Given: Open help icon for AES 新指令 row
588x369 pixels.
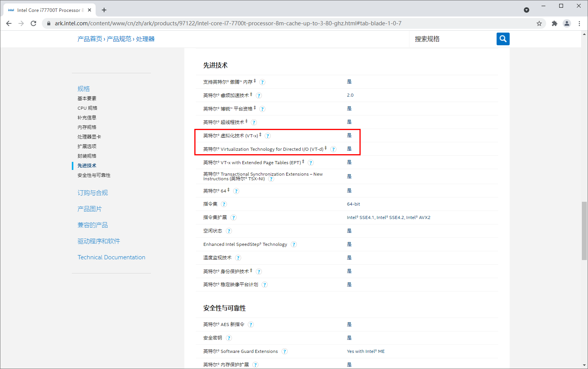Looking at the screenshot, I should point(251,325).
